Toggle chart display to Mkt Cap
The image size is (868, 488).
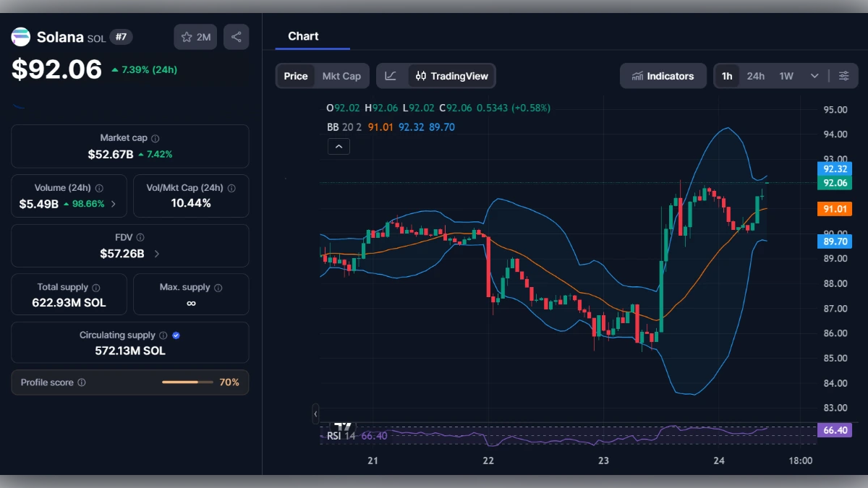point(342,75)
